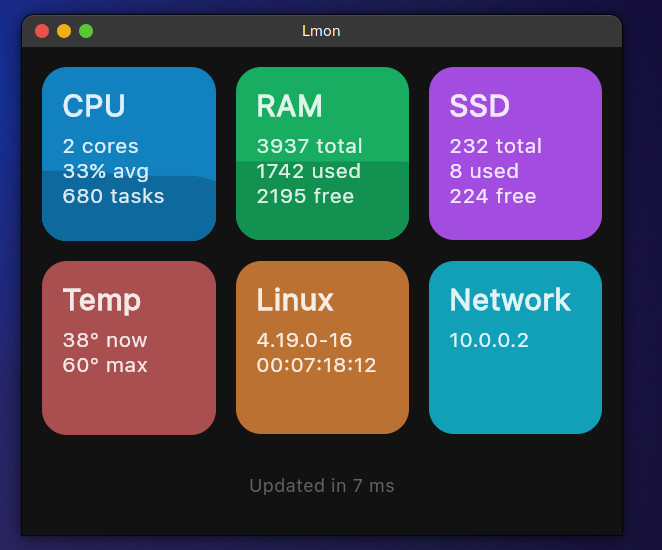This screenshot has height=550, width=662.
Task: Click the '60° max' temperature reading
Action: pos(105,365)
